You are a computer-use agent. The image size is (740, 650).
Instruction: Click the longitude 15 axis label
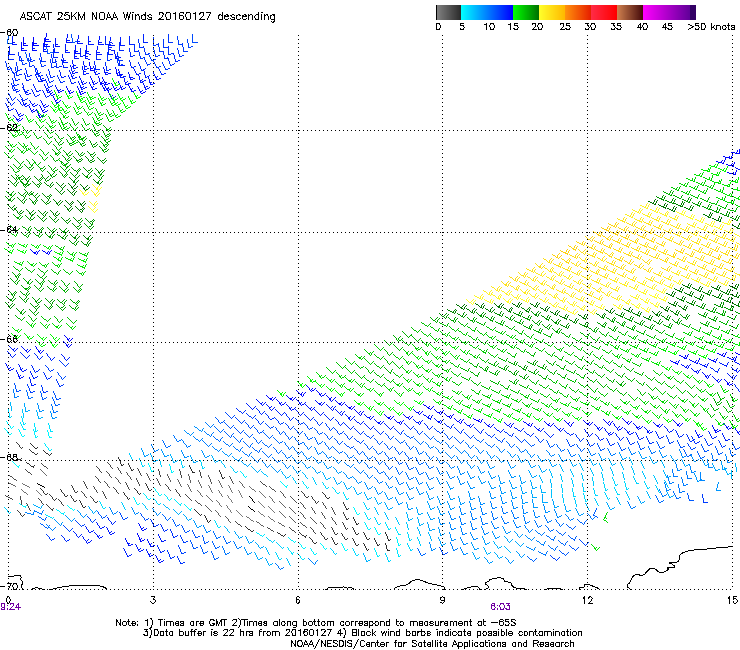732,600
